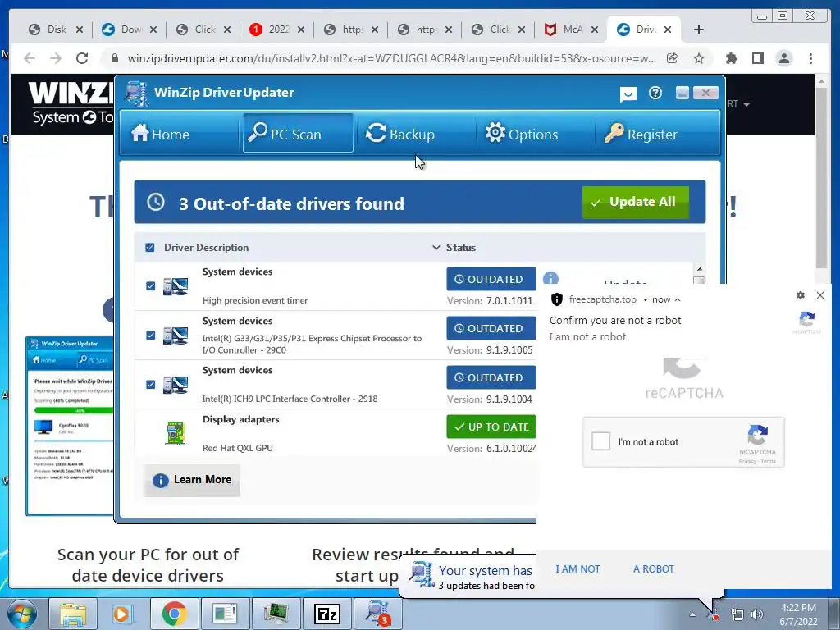
Task: Click the Learn More button
Action: click(192, 480)
